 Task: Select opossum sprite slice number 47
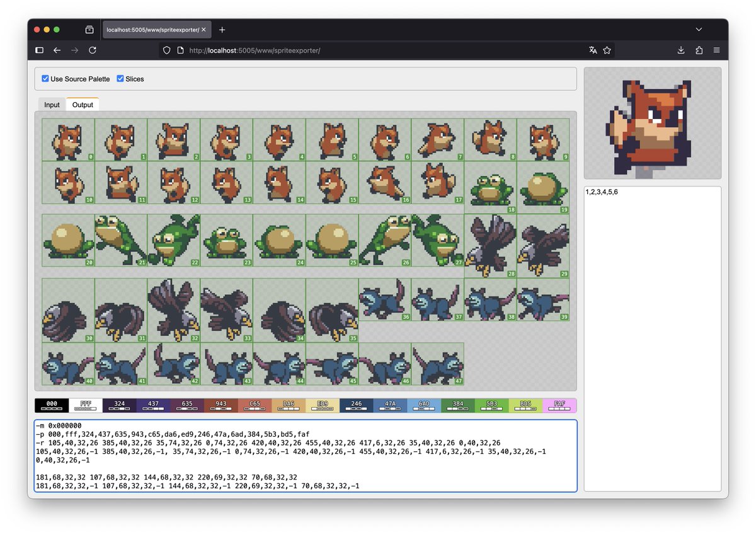point(438,364)
